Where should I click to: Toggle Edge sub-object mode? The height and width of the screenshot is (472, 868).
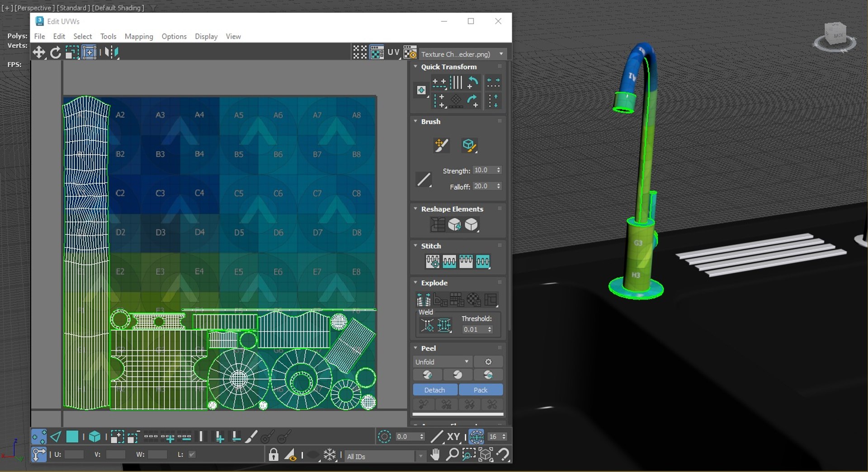click(x=56, y=437)
